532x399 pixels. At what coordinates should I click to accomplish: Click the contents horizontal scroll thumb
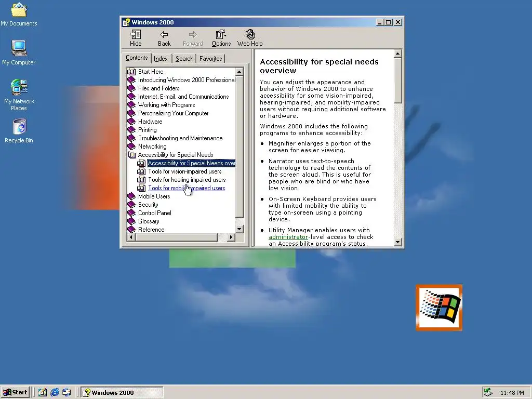tap(176, 237)
